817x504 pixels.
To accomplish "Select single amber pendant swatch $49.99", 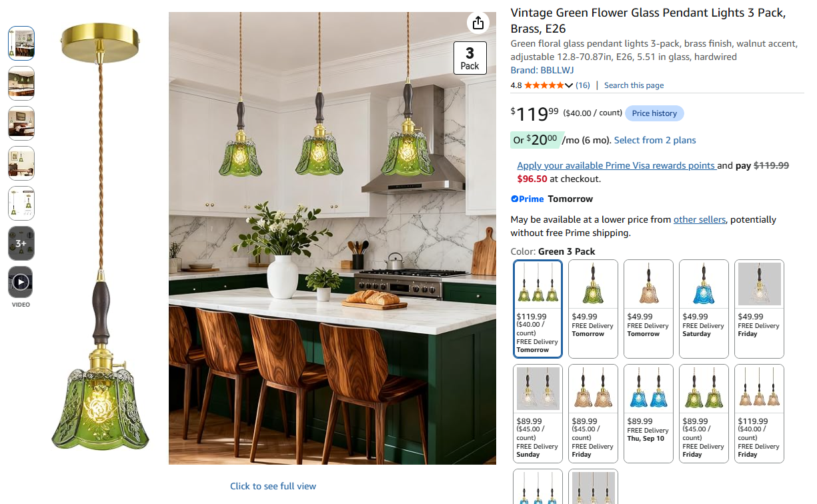I will 648,309.
